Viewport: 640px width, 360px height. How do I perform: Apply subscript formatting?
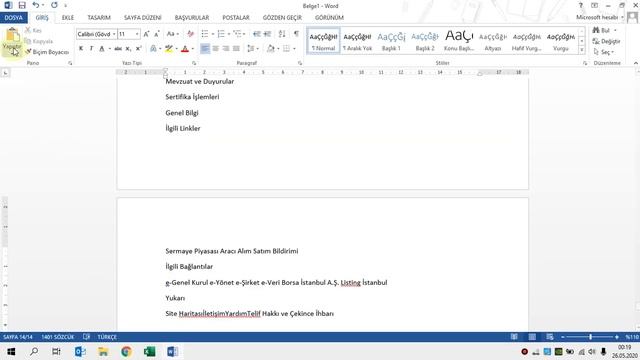[128, 49]
